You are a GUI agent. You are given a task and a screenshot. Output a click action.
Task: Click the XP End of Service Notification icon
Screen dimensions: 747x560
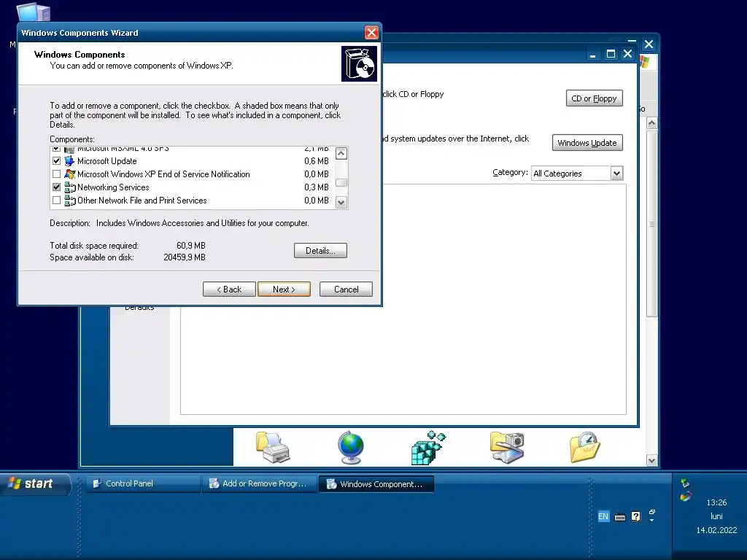pyautogui.click(x=69, y=174)
